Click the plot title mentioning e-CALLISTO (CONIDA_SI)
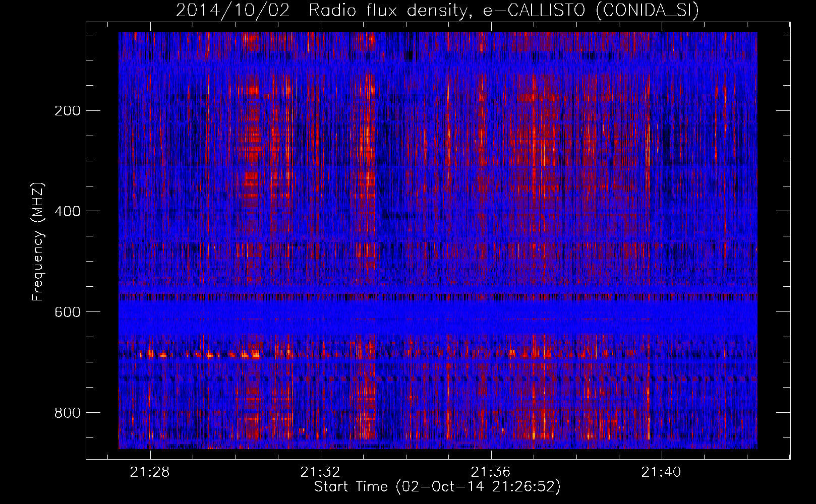Screen dimensions: 816x504 pos(437,11)
